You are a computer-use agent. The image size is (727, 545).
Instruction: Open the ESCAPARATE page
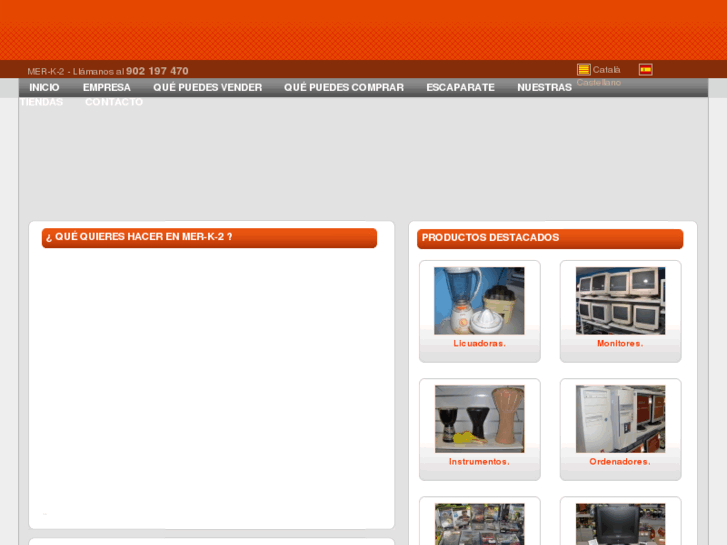460,87
